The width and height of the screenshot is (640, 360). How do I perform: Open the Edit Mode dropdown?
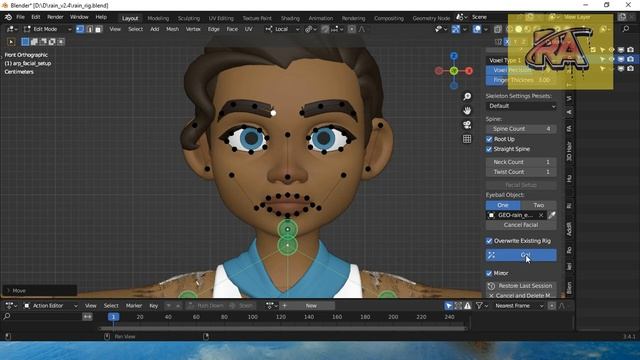pos(48,29)
